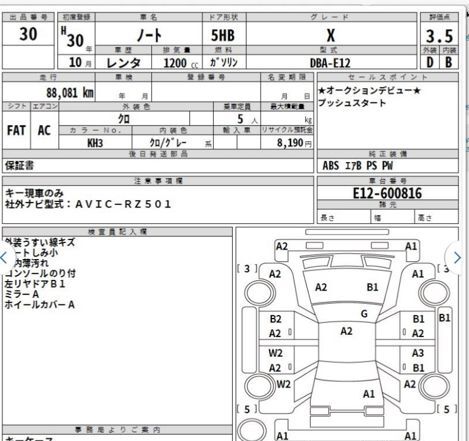
Task: Click inspector note ミラーA
Action: coord(22,294)
